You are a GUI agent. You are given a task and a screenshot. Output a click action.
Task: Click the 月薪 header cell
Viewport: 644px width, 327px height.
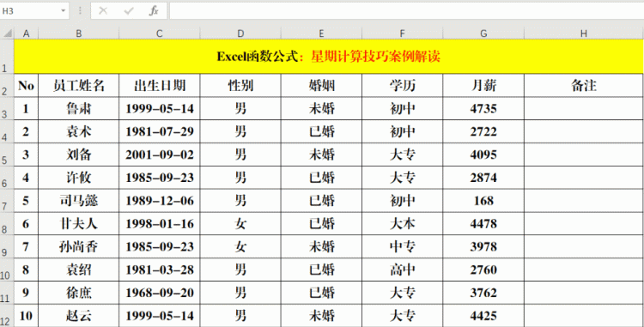coord(483,86)
